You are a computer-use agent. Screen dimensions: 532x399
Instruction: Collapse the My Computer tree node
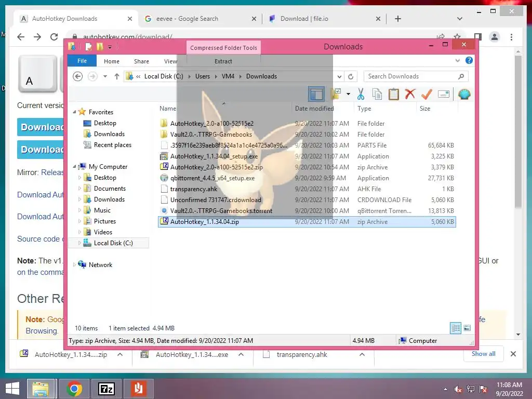coord(75,167)
